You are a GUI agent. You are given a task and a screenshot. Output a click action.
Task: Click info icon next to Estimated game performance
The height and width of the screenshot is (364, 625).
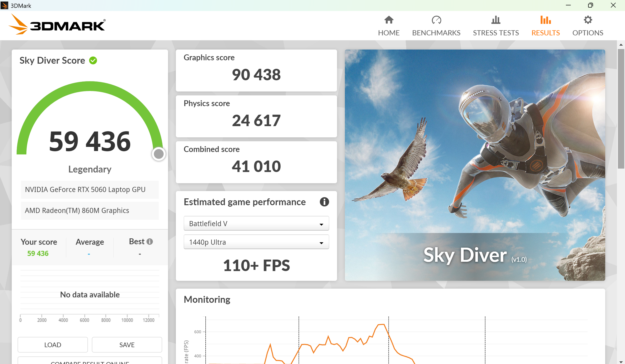[324, 202]
